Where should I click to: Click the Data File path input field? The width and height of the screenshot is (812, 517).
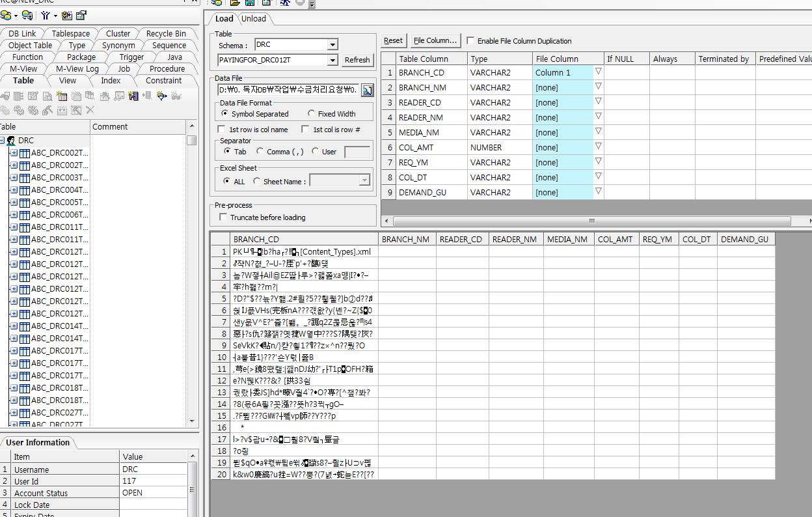pos(288,90)
